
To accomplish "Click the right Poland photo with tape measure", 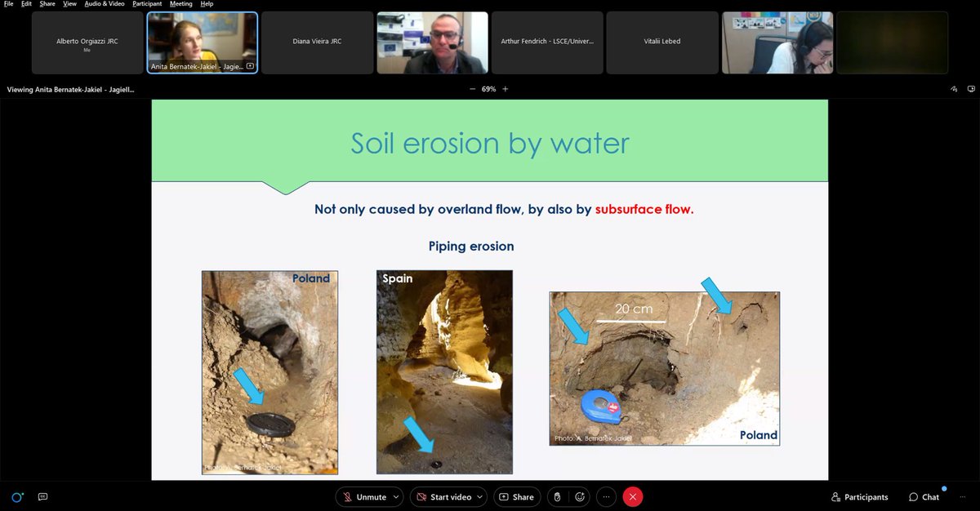I will pyautogui.click(x=664, y=368).
